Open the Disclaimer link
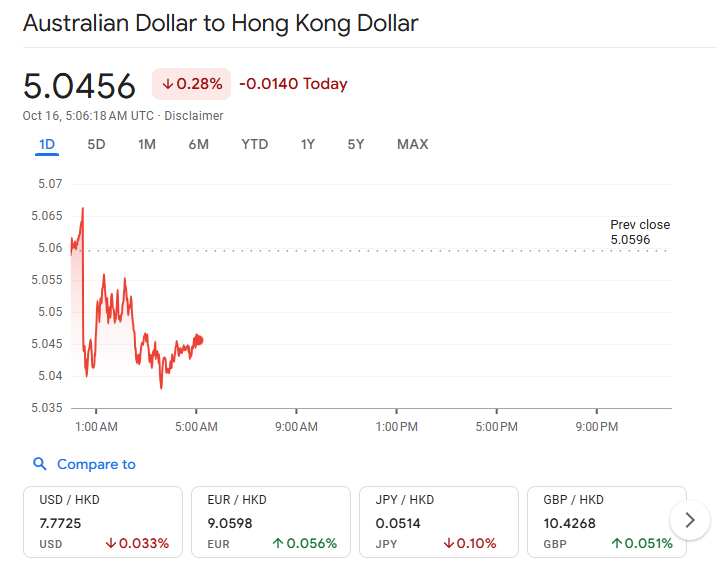The image size is (717, 572). pyautogui.click(x=194, y=116)
